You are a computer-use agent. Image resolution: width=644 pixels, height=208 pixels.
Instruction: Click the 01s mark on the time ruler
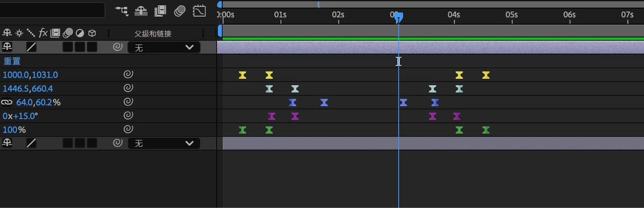tap(280, 14)
